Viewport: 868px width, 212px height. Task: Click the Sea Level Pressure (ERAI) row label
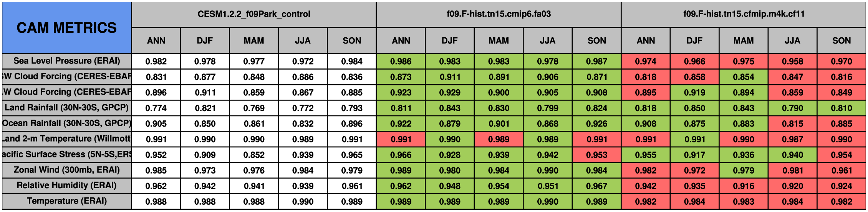coord(66,61)
